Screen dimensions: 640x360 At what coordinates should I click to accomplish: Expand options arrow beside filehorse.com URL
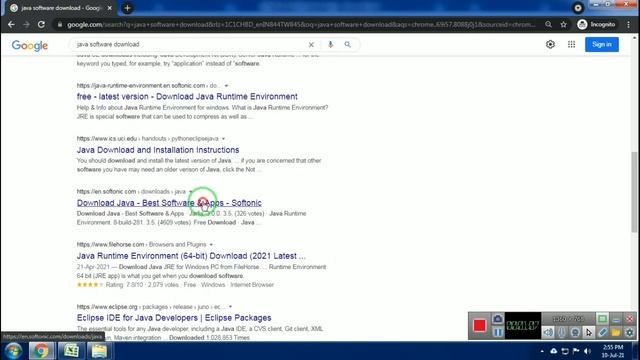click(211, 244)
